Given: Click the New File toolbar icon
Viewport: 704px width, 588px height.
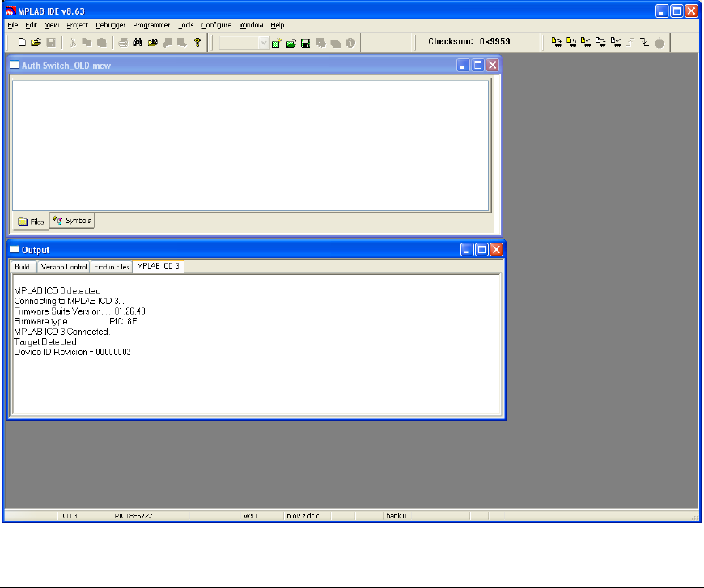Looking at the screenshot, I should (22, 43).
